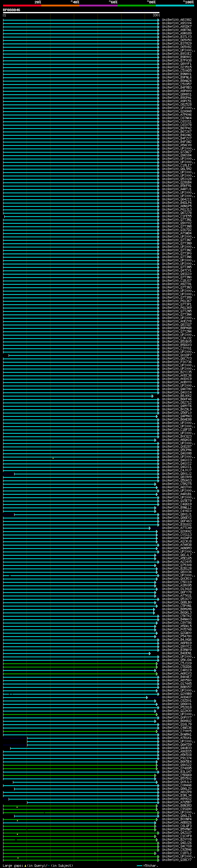Viewport: 197px width, 868px height.
Task: Select label UniRef100_B2YI35
Action: tap(177, 372)
